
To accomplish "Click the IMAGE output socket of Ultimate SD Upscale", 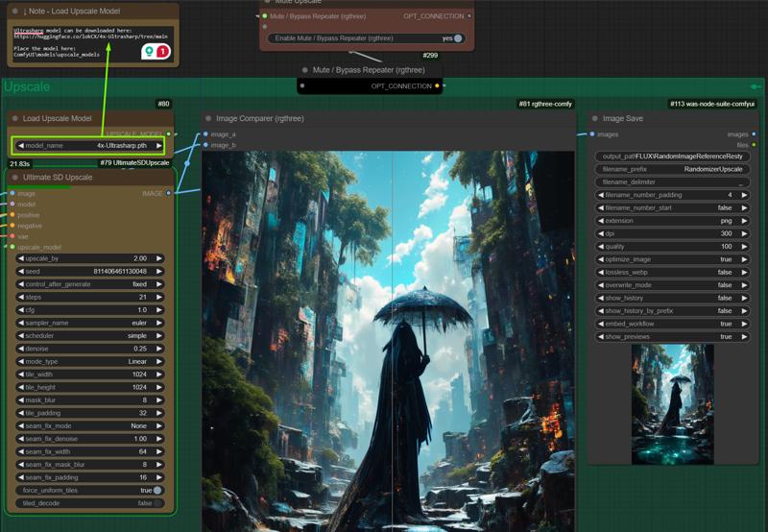I will pyautogui.click(x=169, y=193).
